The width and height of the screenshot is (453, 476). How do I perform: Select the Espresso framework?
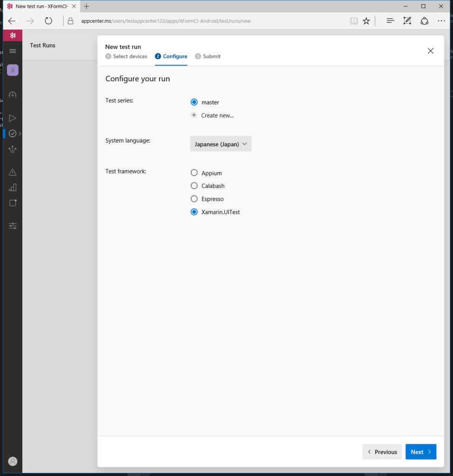(194, 199)
